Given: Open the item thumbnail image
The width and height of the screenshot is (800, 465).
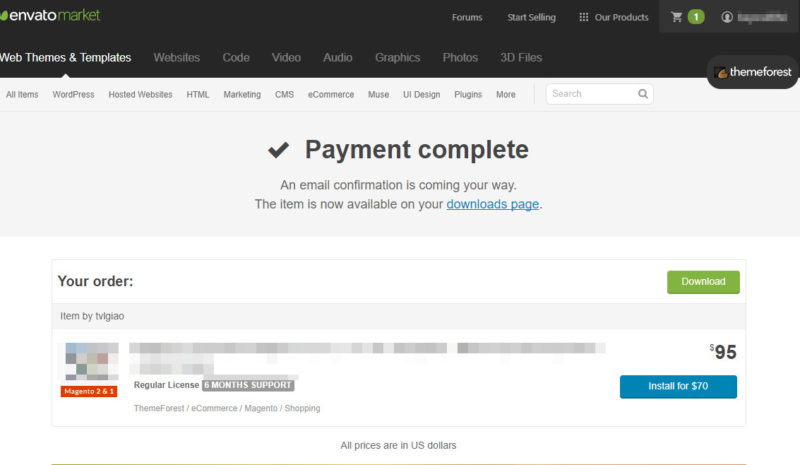Looking at the screenshot, I should point(92,361).
